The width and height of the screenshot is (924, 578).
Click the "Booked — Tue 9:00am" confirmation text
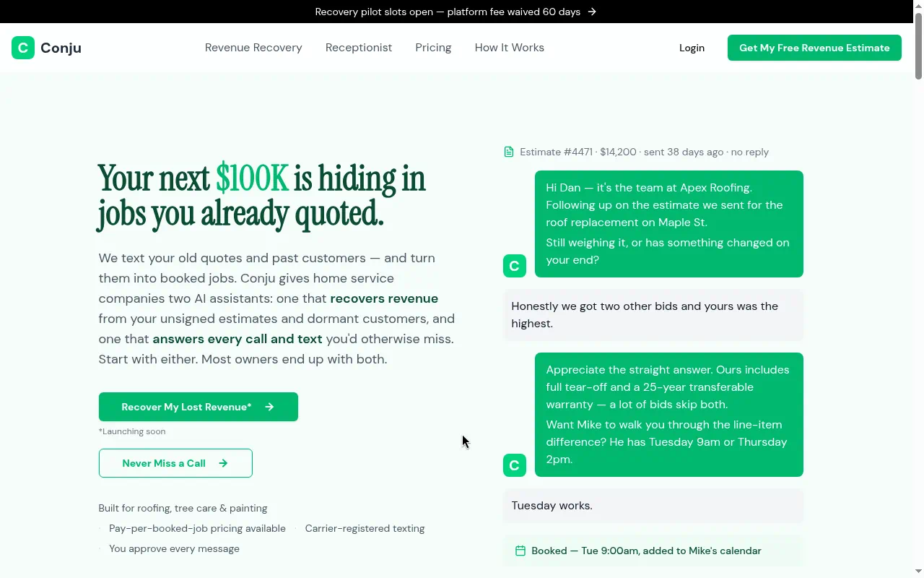(646, 551)
